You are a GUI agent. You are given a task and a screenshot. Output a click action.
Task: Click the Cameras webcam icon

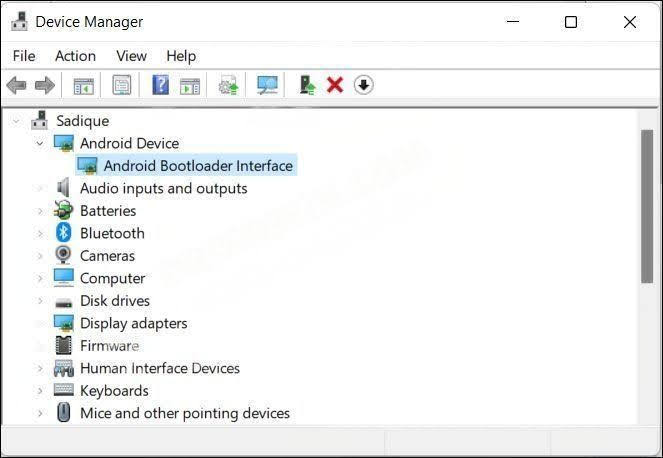pyautogui.click(x=63, y=255)
